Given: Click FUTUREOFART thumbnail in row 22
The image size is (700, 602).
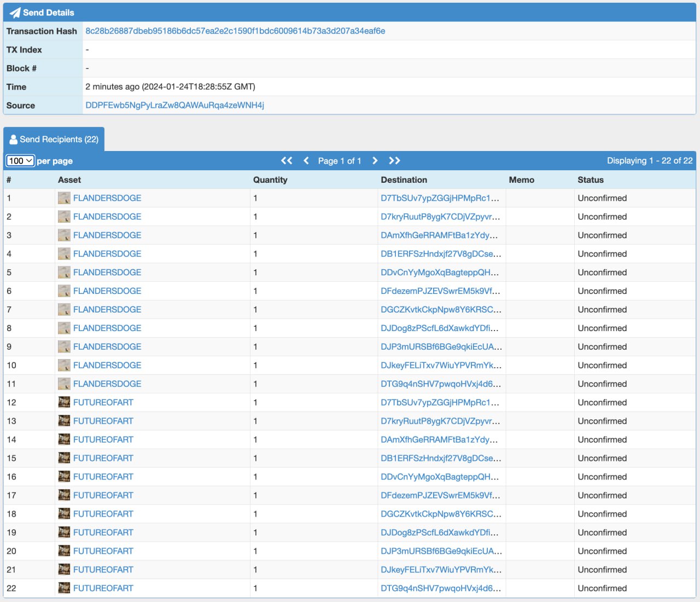Looking at the screenshot, I should [x=64, y=589].
